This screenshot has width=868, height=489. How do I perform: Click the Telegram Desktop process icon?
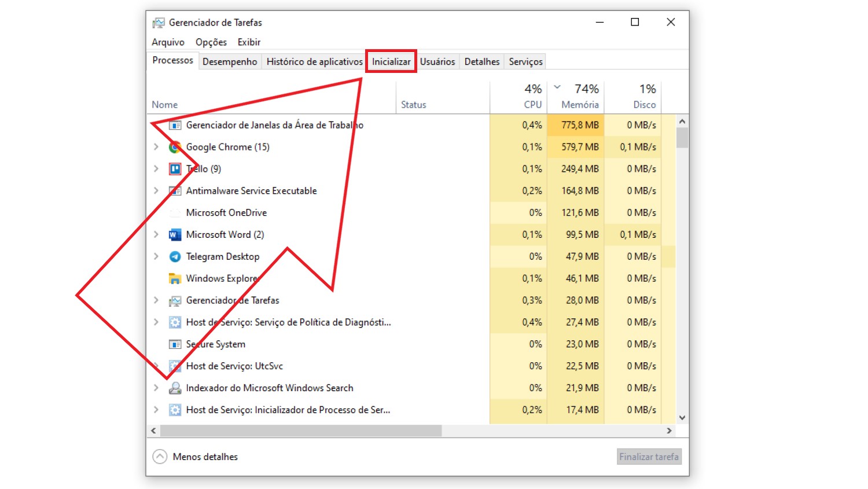tap(175, 256)
